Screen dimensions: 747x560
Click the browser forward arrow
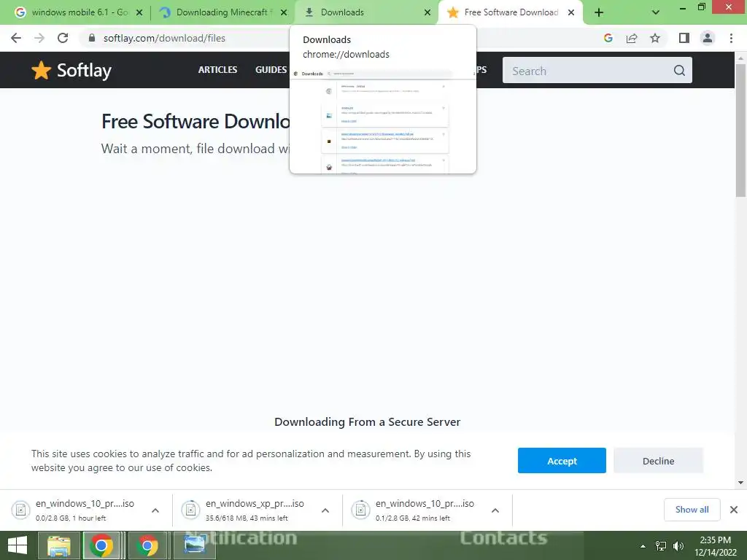pos(39,38)
